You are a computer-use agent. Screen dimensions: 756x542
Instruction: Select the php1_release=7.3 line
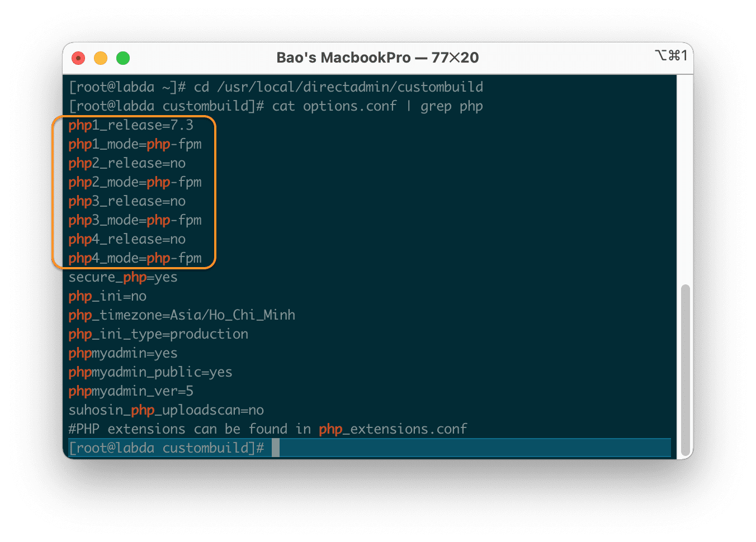[131, 125]
